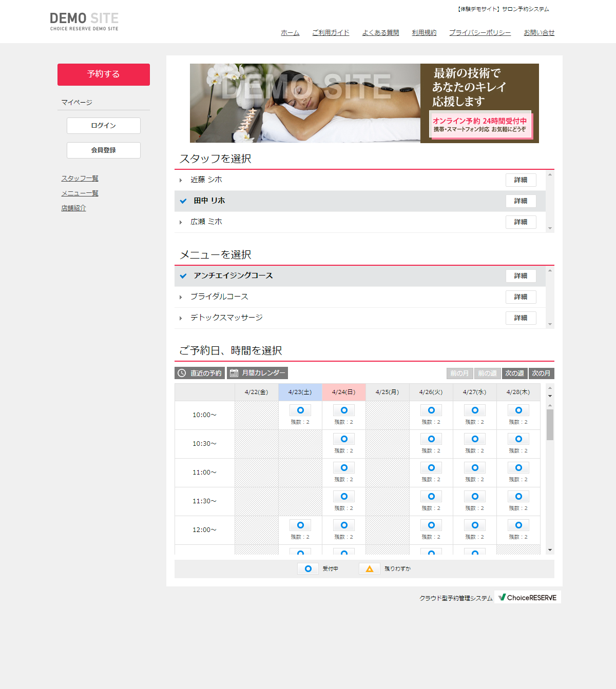
Task: Select the 4/28 10:30 available slot circle
Action: [x=518, y=439]
